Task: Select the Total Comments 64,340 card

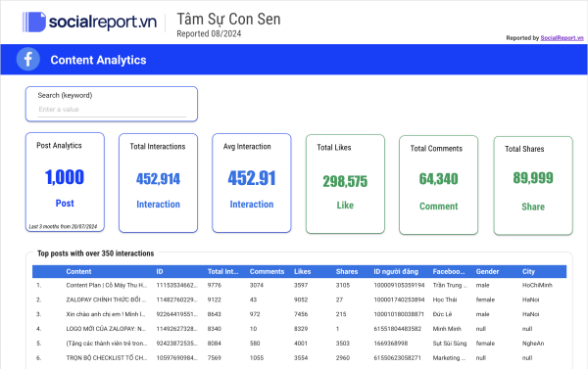Action: coord(438,185)
